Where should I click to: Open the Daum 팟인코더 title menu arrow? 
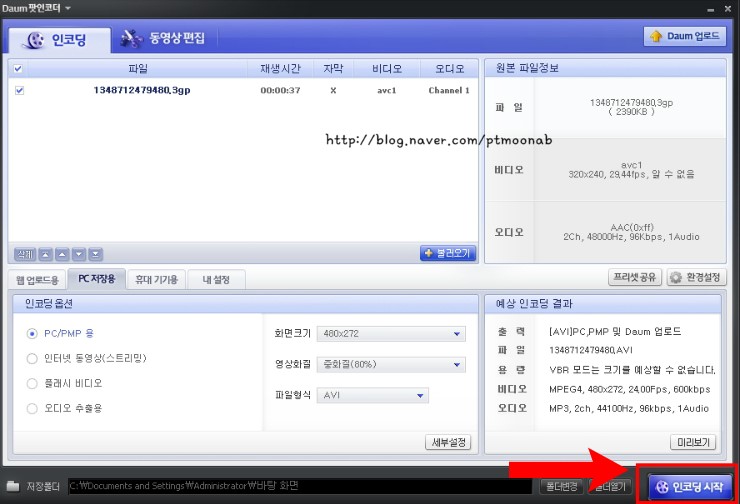(68, 8)
